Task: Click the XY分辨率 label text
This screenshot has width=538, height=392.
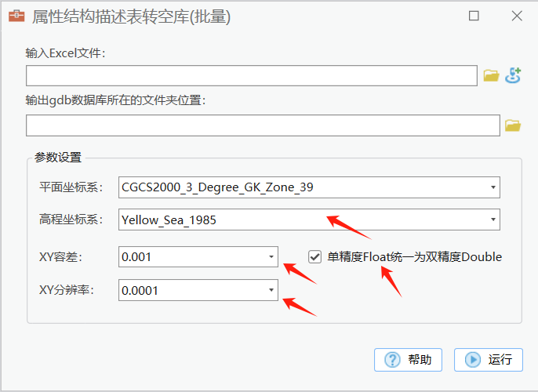Action: tap(66, 290)
